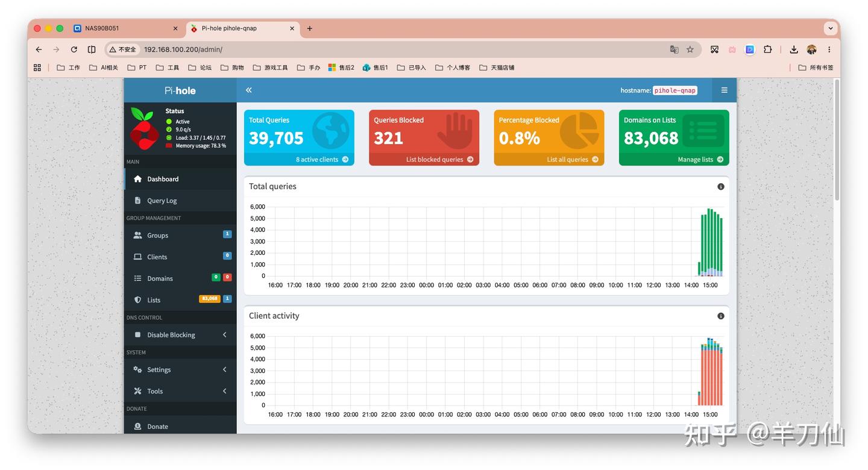Expand the Tools submenu chevron
The width and height of the screenshot is (868, 470).
click(225, 391)
